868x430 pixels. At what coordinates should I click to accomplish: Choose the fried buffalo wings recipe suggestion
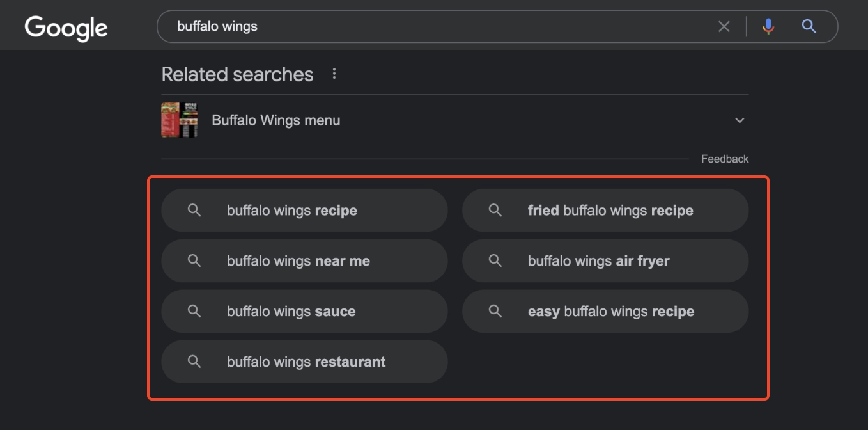pos(605,211)
